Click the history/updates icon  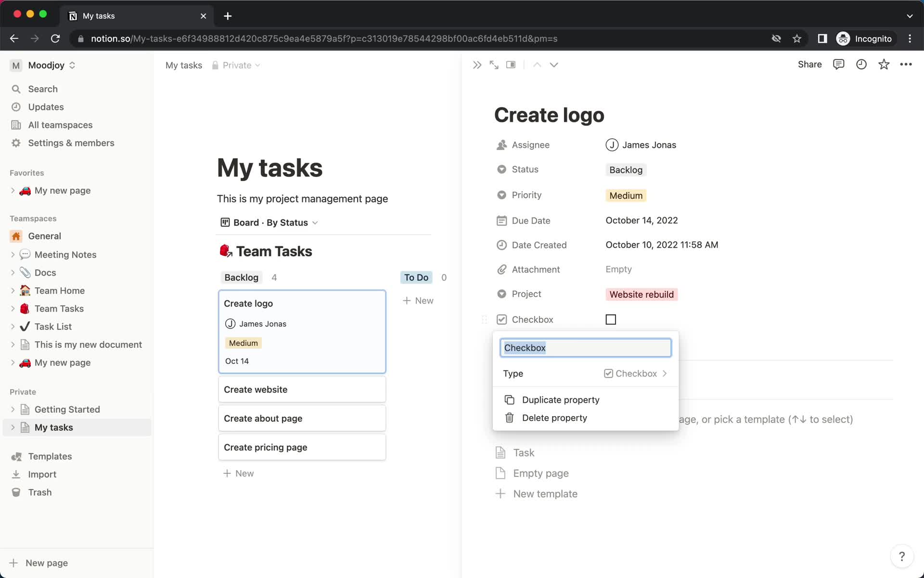(861, 65)
